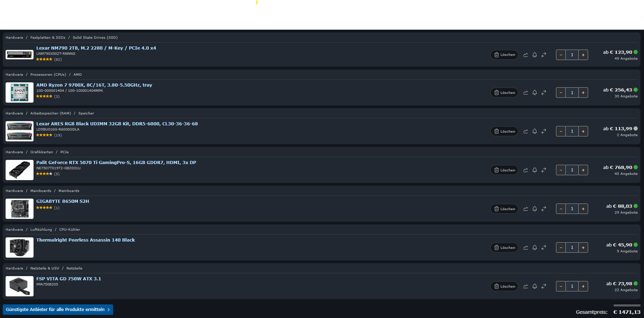This screenshot has height=318, width=644.
Task: Click the 40 Angebote offers text
Action: [626, 174]
